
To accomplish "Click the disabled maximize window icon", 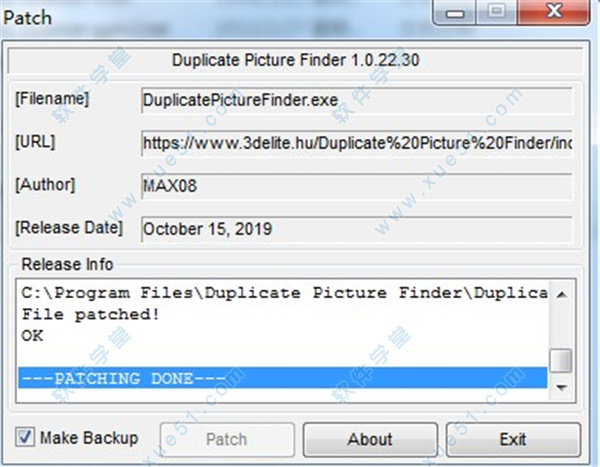I will click(x=497, y=11).
